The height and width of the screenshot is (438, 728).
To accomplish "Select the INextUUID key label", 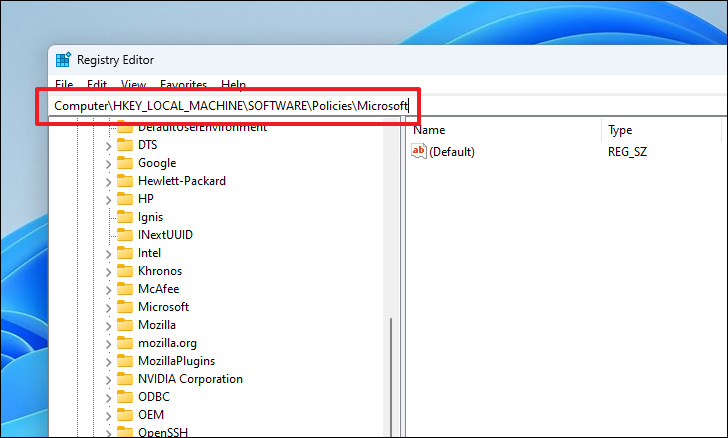I will [x=165, y=235].
